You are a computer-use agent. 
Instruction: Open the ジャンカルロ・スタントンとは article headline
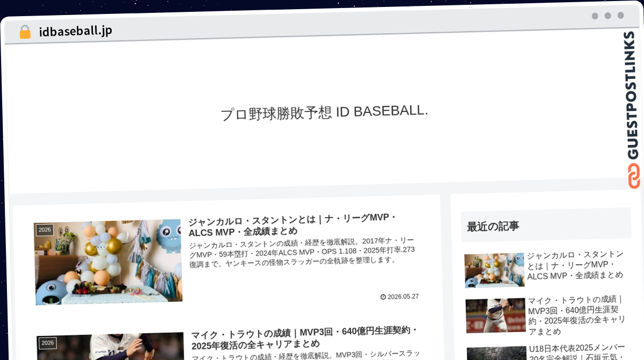coord(292,225)
